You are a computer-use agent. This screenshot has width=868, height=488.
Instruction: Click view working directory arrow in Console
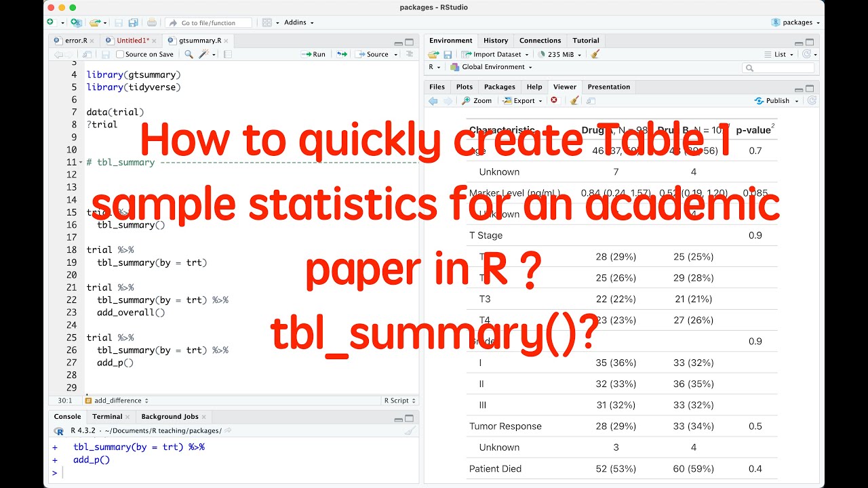point(228,430)
